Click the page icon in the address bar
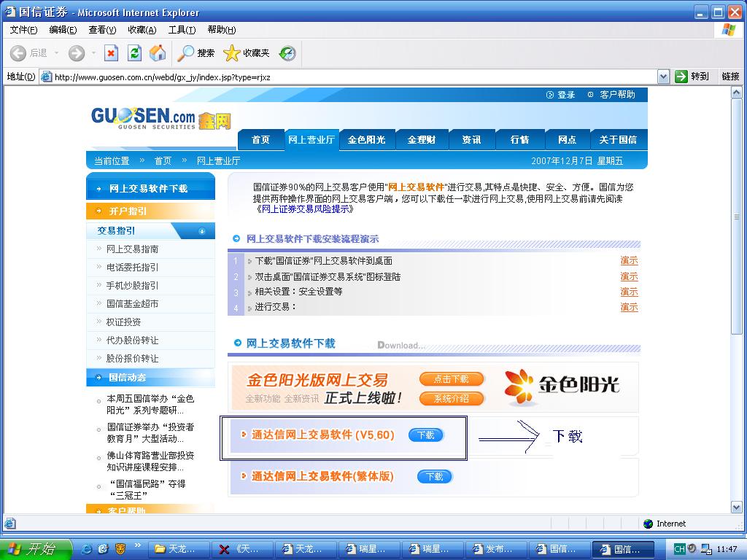This screenshot has height=560, width=747. [x=46, y=77]
